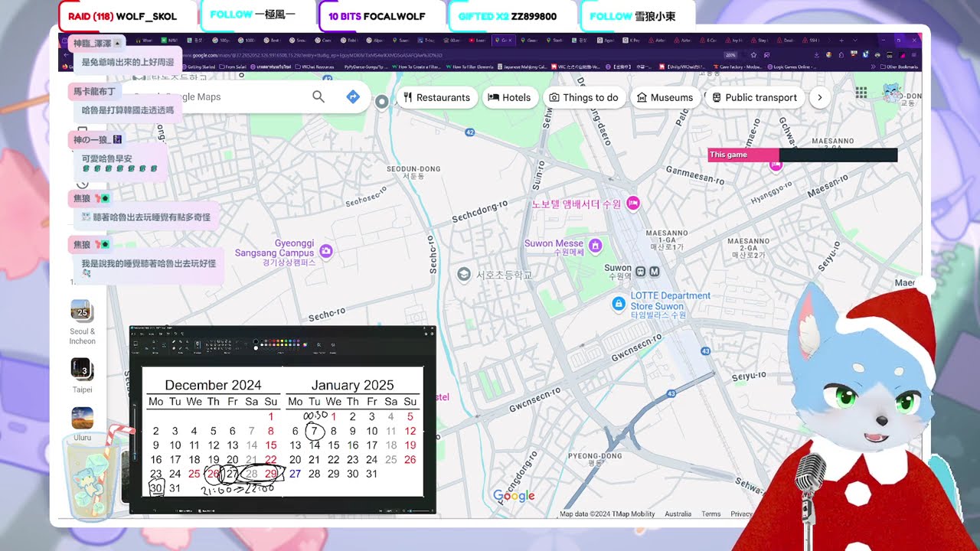Click the Australia region link in footer
This screenshot has height=551, width=980.
point(678,514)
